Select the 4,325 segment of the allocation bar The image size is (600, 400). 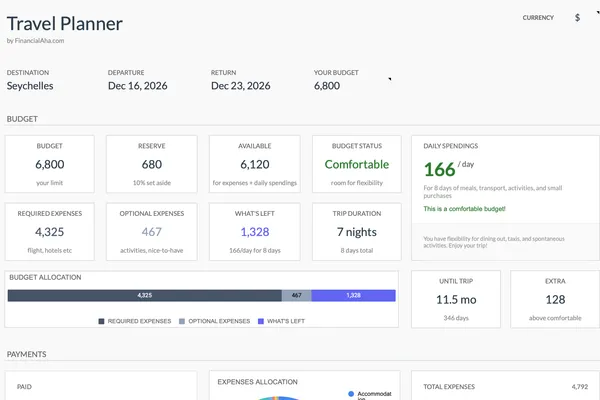tap(144, 296)
